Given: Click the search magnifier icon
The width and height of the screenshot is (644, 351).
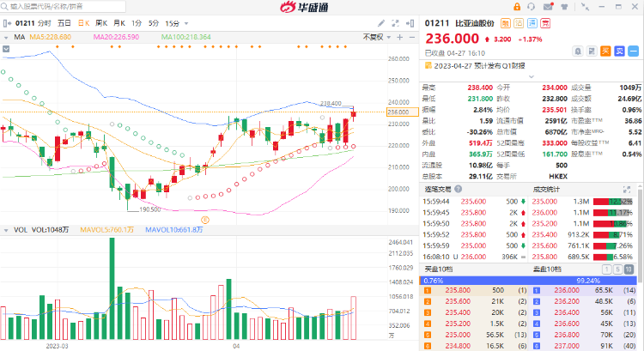Looking at the screenshot, I should pyautogui.click(x=4, y=7).
